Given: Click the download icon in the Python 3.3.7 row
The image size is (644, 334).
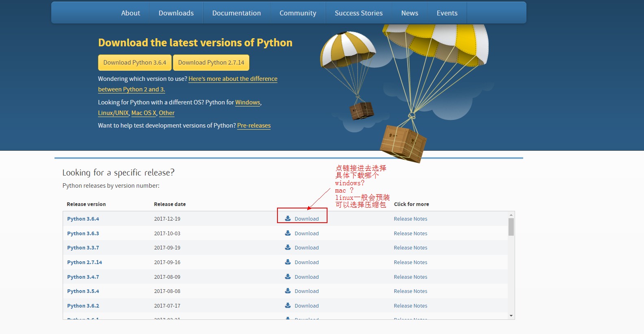Looking at the screenshot, I should (288, 247).
